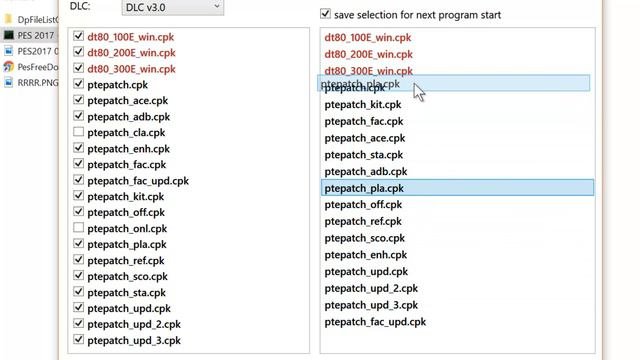Select dt80_200E_win.cpk in right order list

tap(368, 54)
